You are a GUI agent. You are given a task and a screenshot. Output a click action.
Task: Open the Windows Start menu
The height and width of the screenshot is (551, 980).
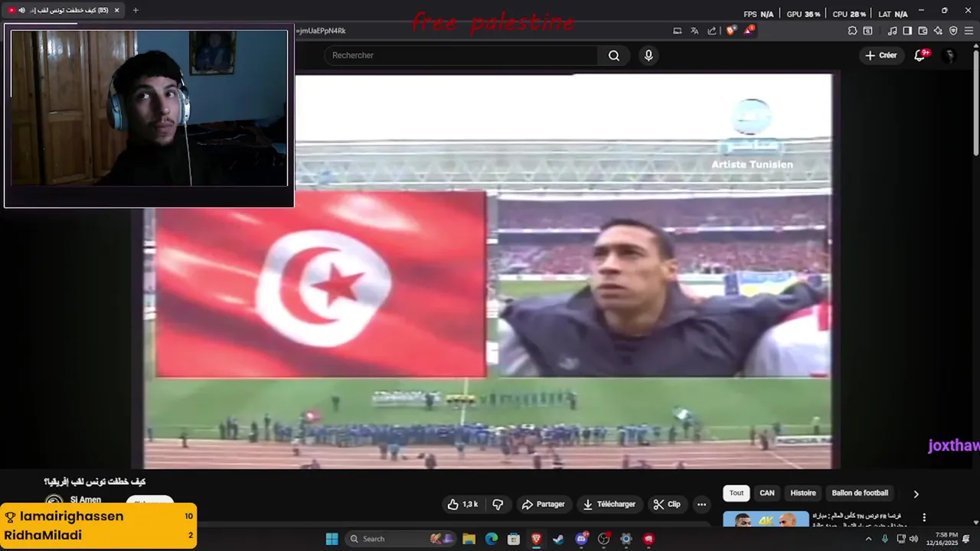click(332, 539)
